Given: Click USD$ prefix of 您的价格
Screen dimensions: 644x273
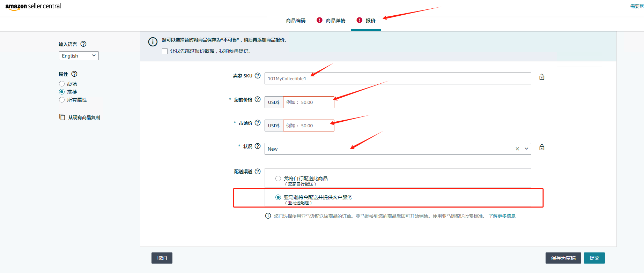Looking at the screenshot, I should pyautogui.click(x=274, y=102).
